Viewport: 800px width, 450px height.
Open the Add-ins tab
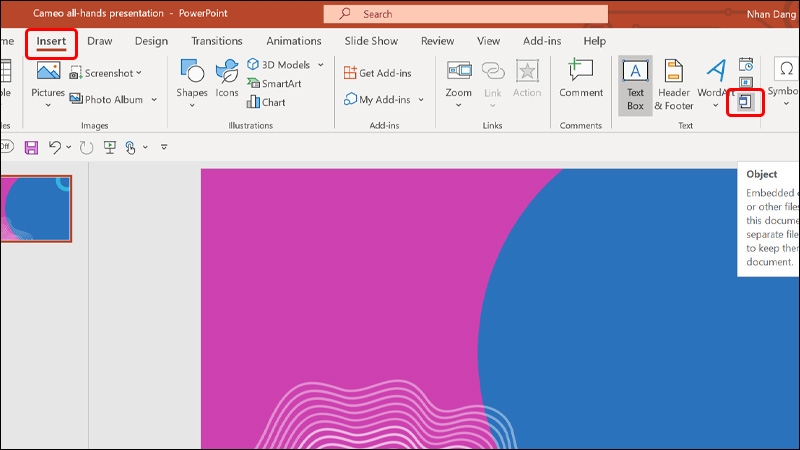pos(542,41)
